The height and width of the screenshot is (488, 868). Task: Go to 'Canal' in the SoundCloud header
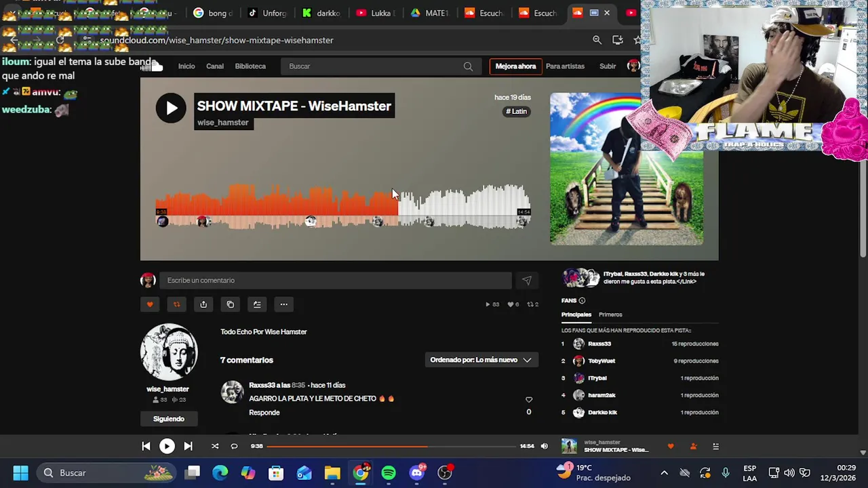pyautogui.click(x=215, y=66)
